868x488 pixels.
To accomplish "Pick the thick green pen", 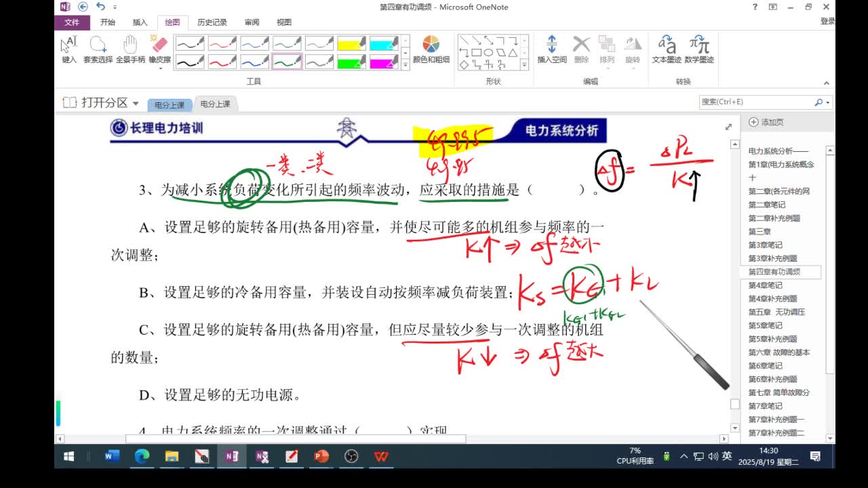I will 287,62.
